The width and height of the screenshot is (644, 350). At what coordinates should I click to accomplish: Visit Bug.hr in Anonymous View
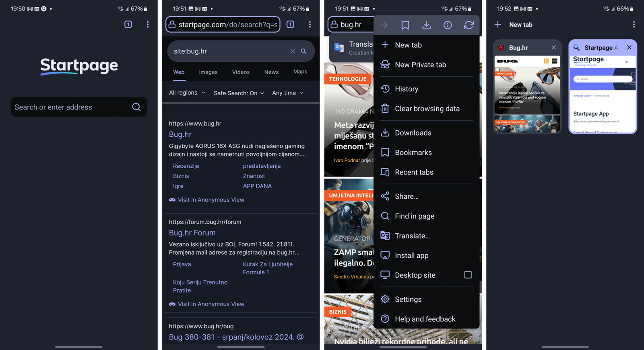(206, 200)
